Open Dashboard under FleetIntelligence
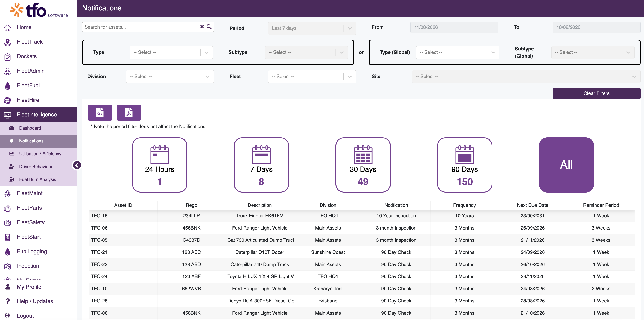The height and width of the screenshot is (320, 644). 30,128
